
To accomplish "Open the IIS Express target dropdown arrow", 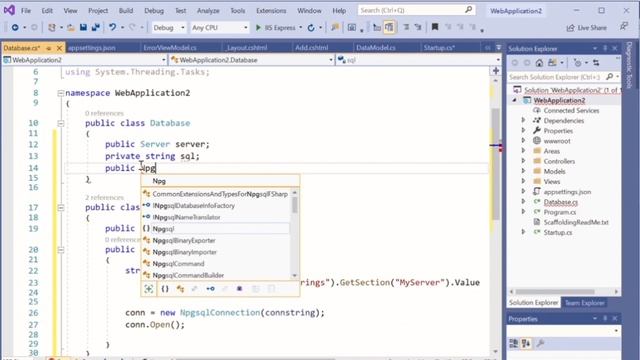I will point(301,27).
